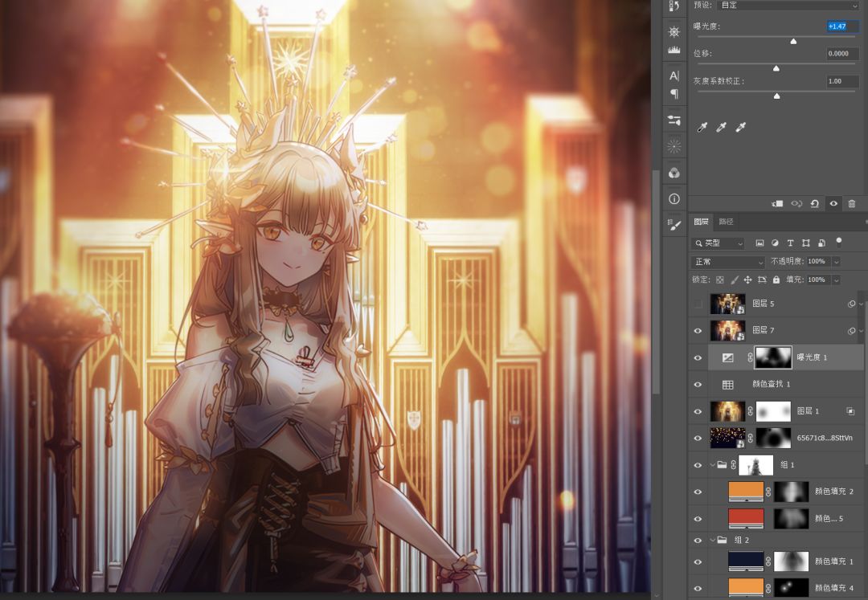Toggle the adjustment visibility eye in Properties
The height and width of the screenshot is (600, 868).
click(833, 204)
